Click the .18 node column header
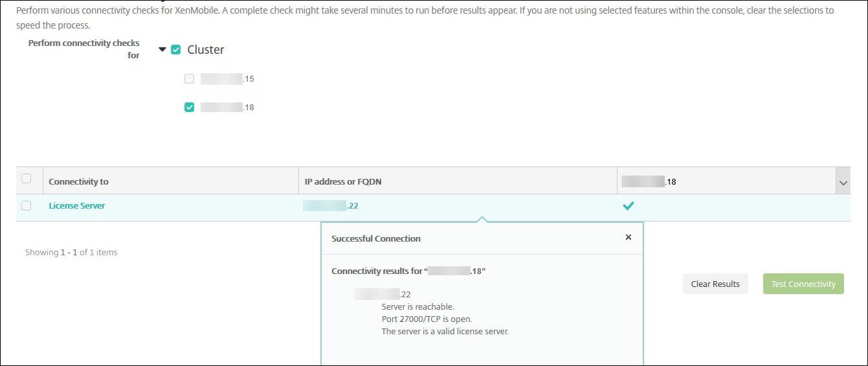This screenshot has height=366, width=868. (x=649, y=182)
